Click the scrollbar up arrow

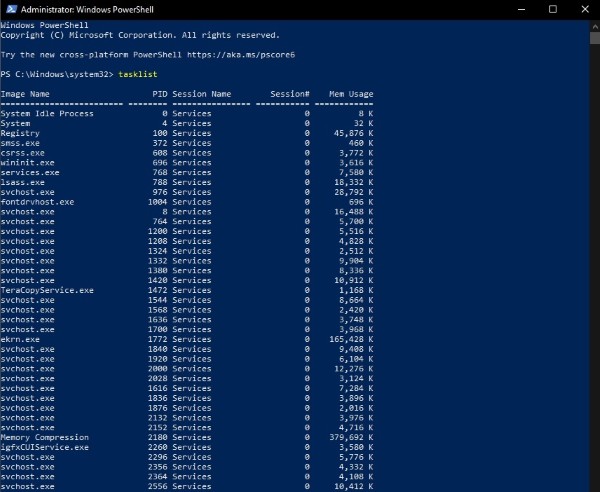[x=595, y=26]
